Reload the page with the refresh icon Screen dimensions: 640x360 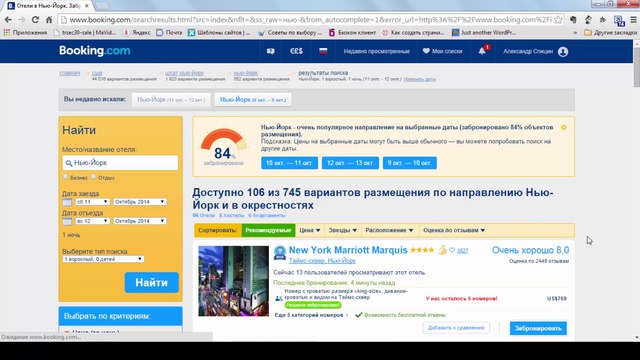pyautogui.click(x=35, y=20)
